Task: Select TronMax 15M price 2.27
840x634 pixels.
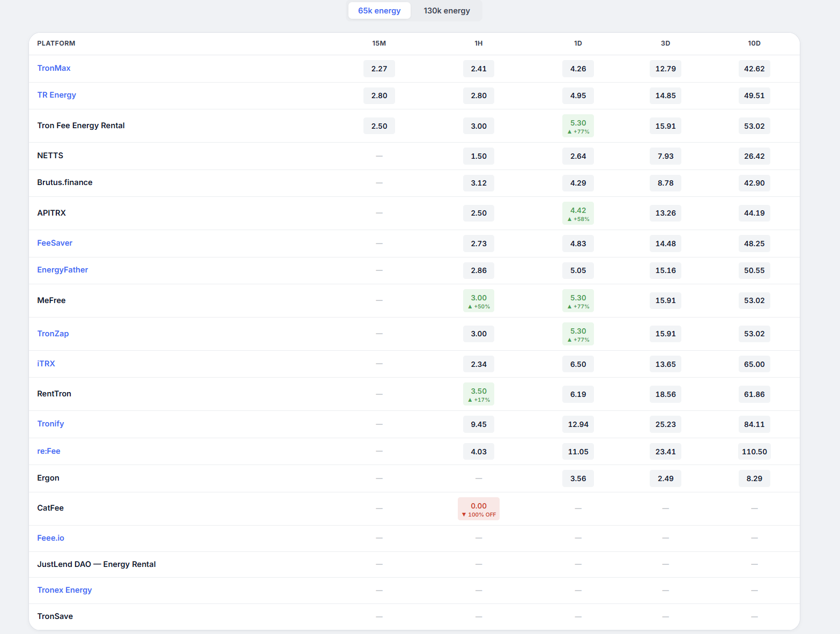Action: coord(379,69)
